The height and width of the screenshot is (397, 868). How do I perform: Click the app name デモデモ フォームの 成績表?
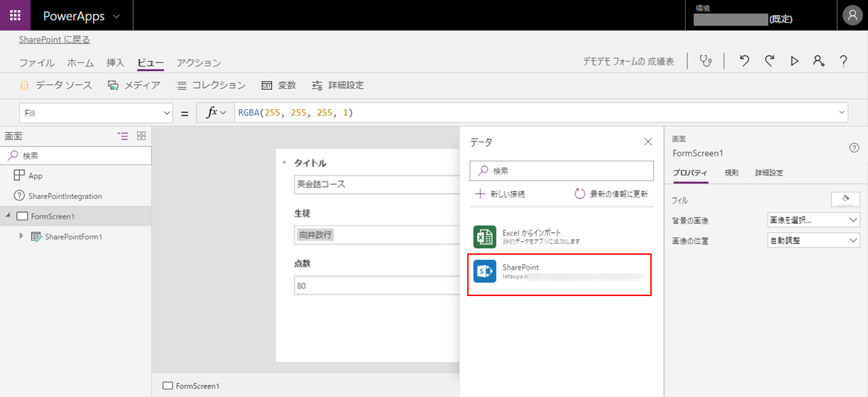628,62
